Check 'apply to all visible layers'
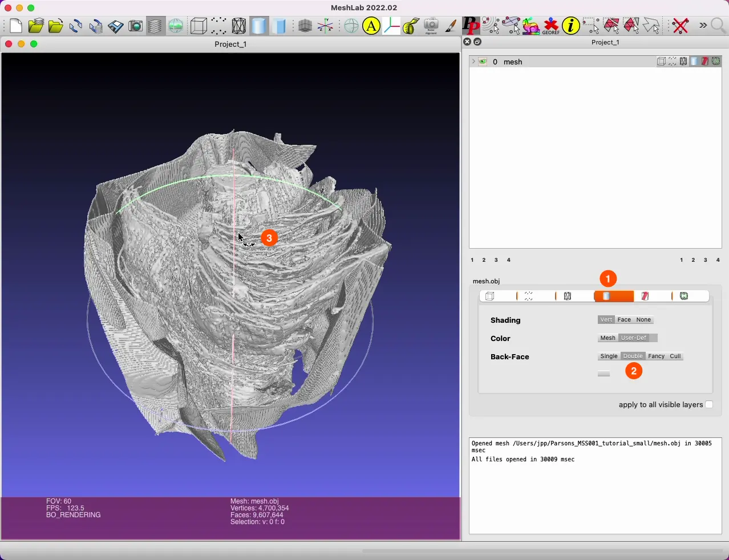 coord(709,405)
